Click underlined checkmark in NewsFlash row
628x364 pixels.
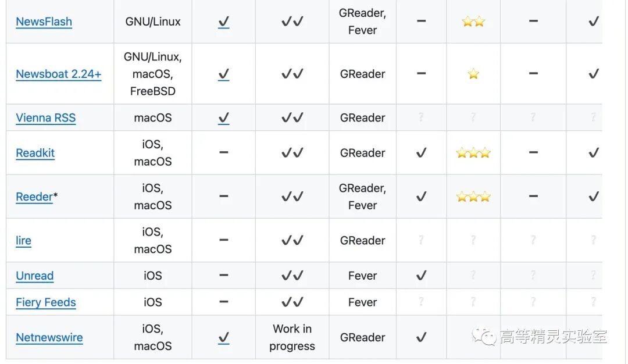coord(223,22)
